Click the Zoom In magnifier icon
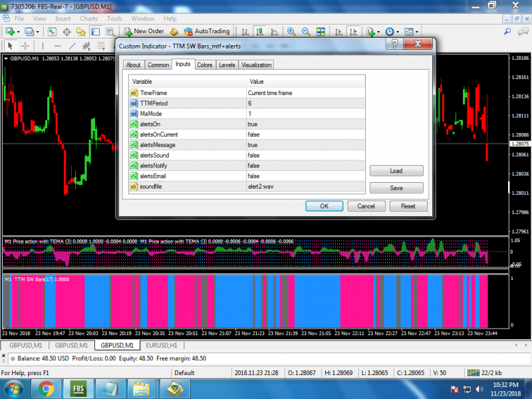The width and height of the screenshot is (532, 399). point(291,31)
